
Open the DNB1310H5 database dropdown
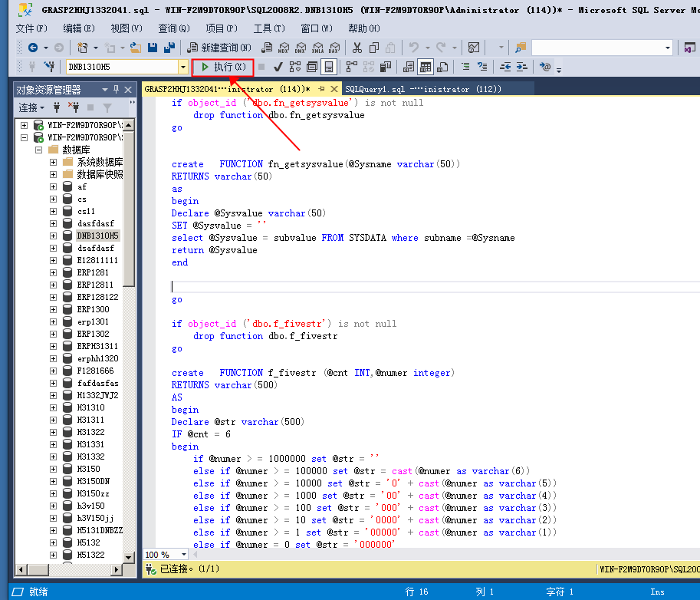182,67
